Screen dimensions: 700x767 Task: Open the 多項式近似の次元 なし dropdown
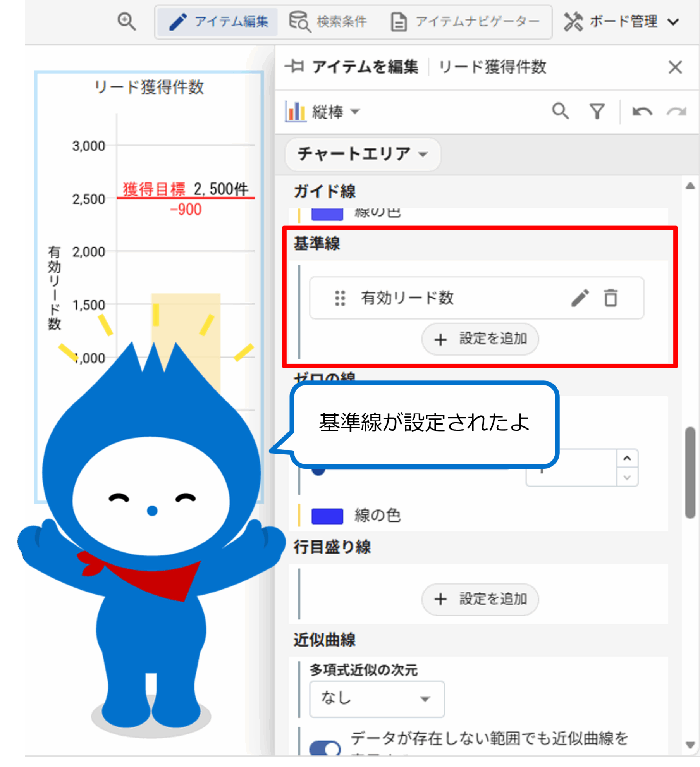377,698
